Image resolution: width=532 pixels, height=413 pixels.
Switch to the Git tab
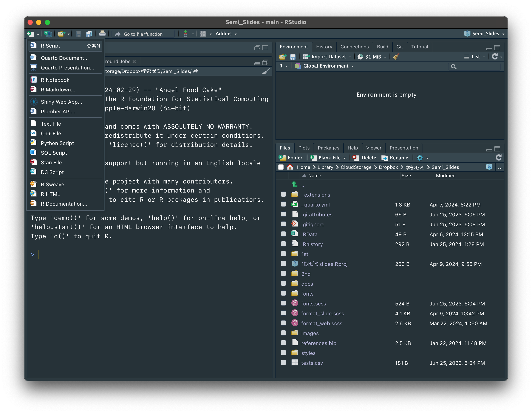(x=399, y=47)
